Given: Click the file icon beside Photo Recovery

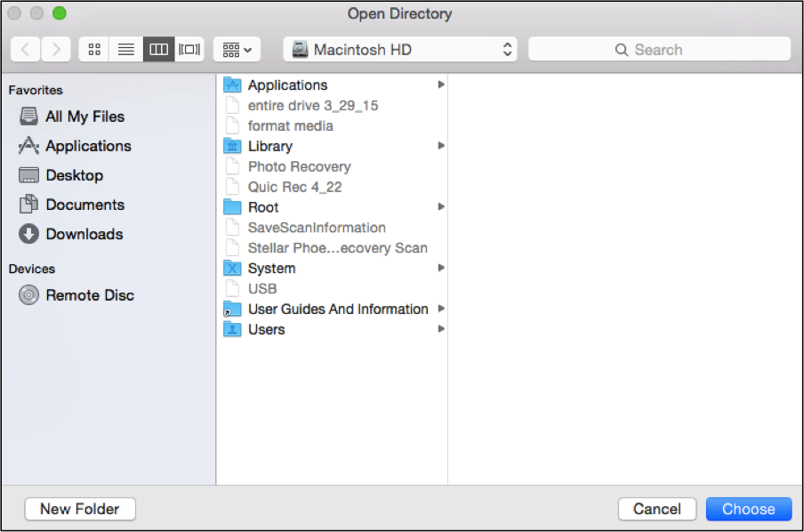Looking at the screenshot, I should pyautogui.click(x=232, y=166).
